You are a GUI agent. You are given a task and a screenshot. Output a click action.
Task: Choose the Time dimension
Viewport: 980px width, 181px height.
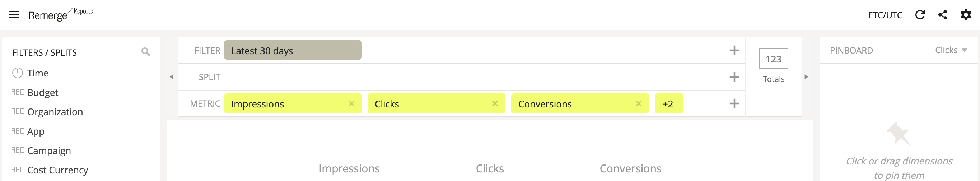(x=37, y=73)
